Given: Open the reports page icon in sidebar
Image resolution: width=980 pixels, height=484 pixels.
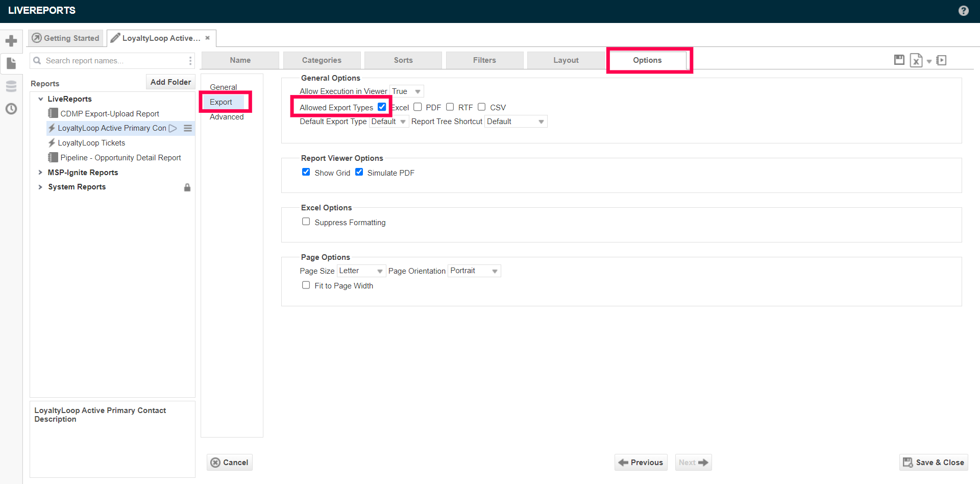Looking at the screenshot, I should 11,63.
